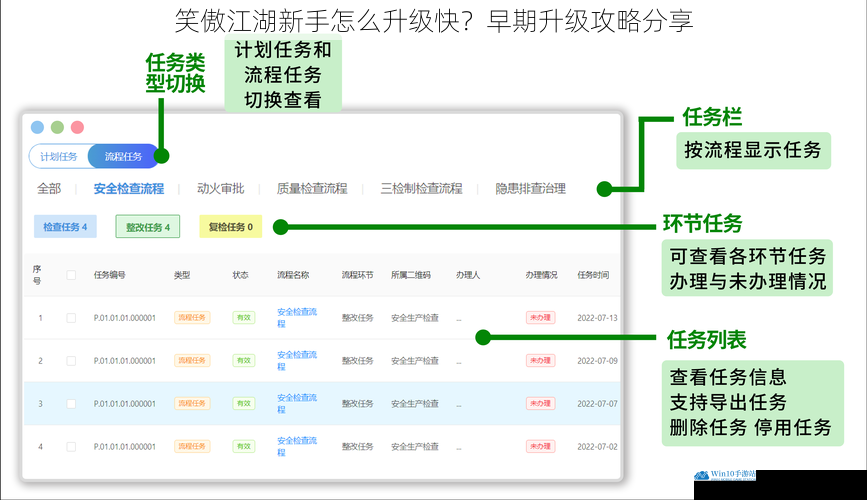Click 流程任务 type badge in the 2022-07-09 row

tap(192, 360)
